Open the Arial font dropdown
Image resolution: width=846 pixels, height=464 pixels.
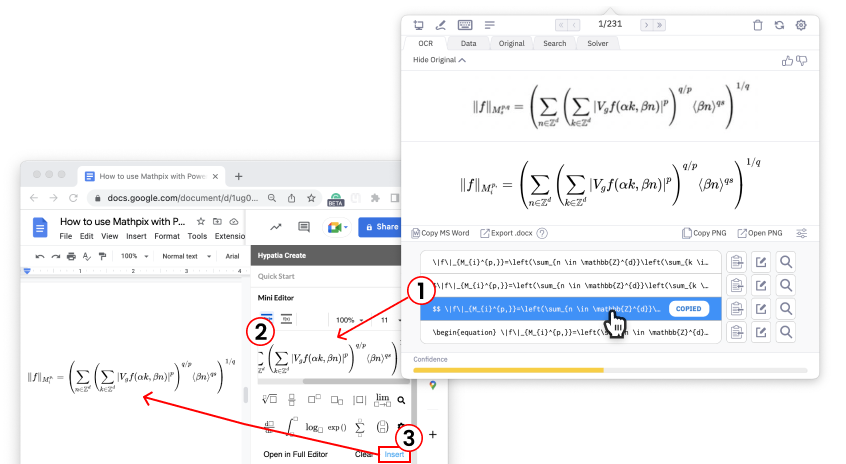pyautogui.click(x=233, y=256)
